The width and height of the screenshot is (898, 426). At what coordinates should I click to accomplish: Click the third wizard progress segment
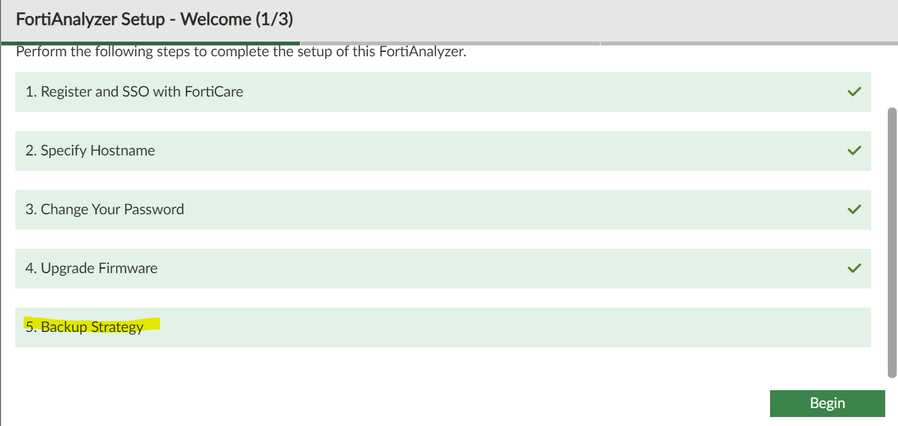(x=748, y=43)
